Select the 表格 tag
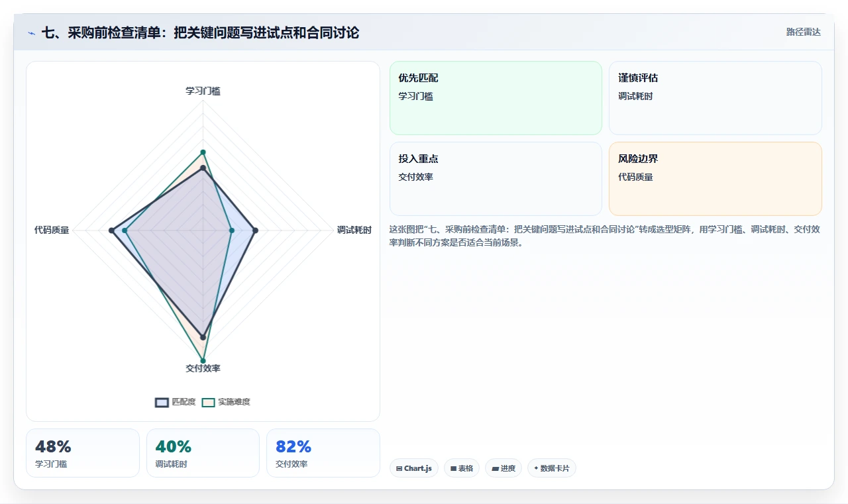 pyautogui.click(x=462, y=468)
